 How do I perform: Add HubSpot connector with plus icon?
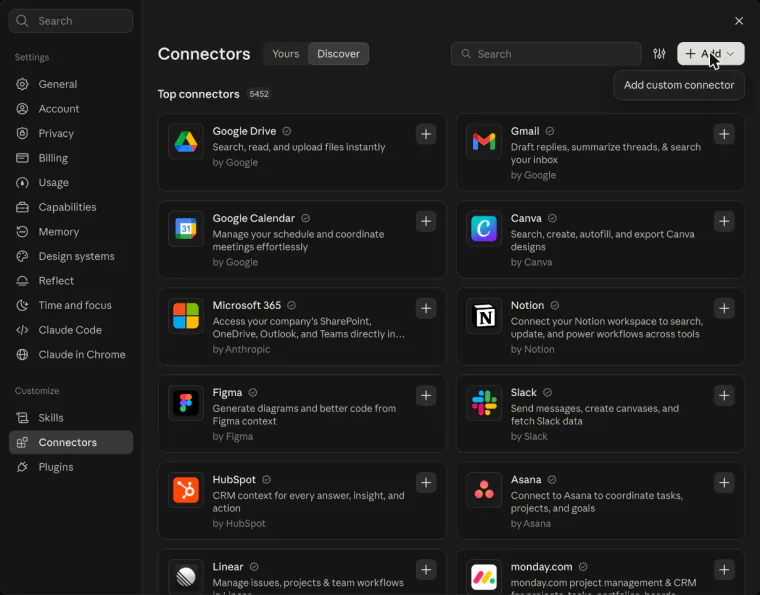426,483
